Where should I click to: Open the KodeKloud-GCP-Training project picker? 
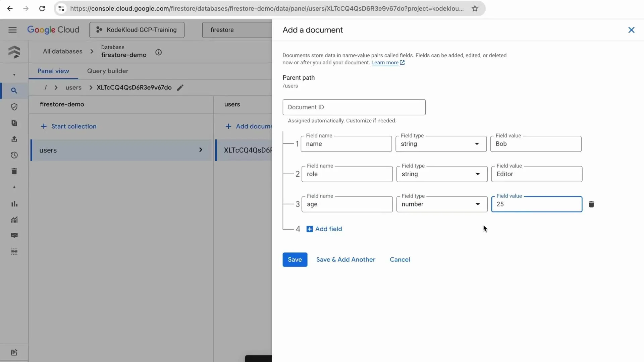tap(137, 30)
